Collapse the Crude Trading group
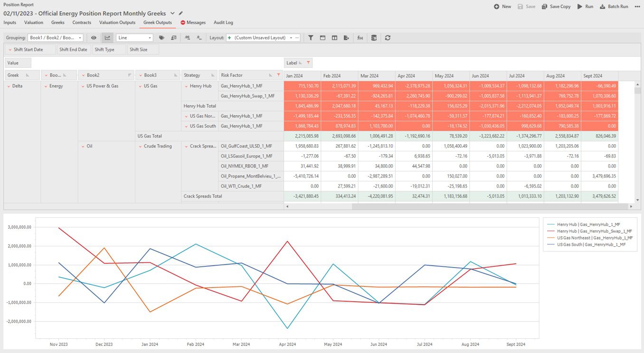 tap(140, 146)
